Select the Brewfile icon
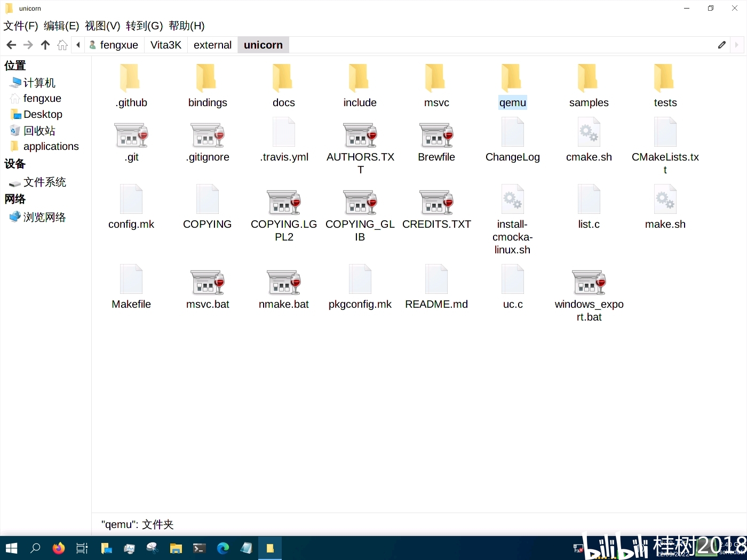This screenshot has width=747, height=560. click(x=436, y=134)
